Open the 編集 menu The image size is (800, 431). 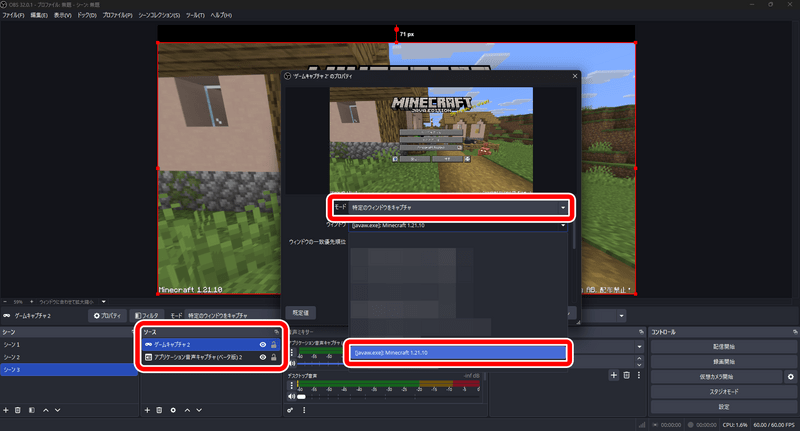[x=39, y=15]
